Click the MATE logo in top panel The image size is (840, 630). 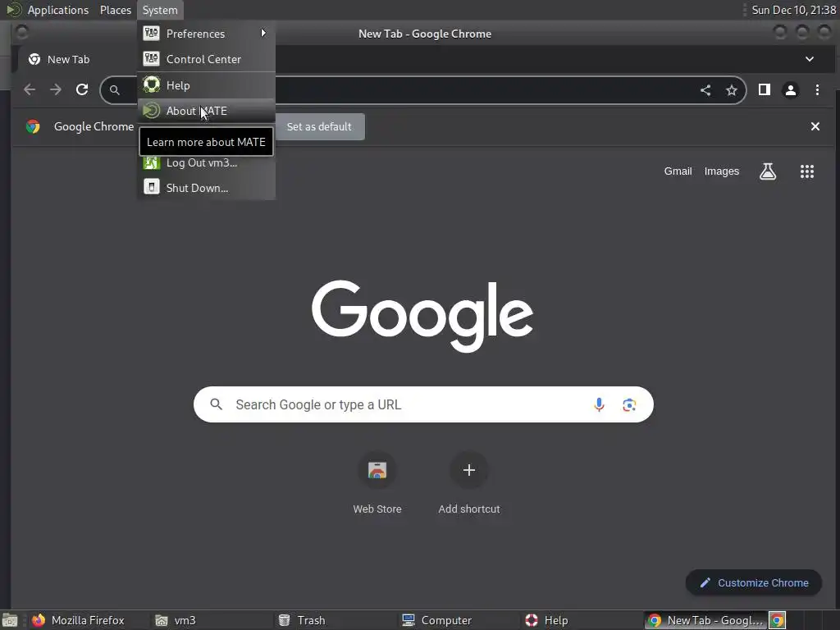pos(13,10)
